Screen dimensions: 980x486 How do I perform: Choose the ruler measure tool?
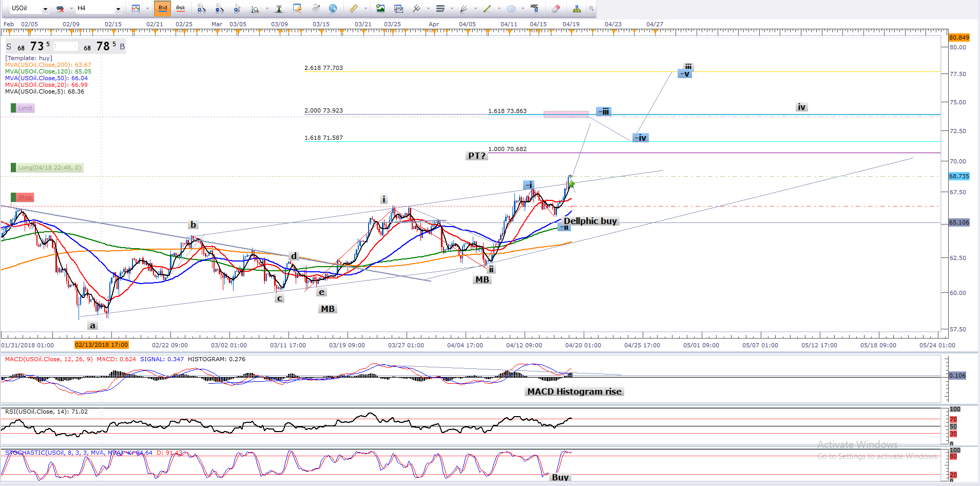click(x=354, y=8)
